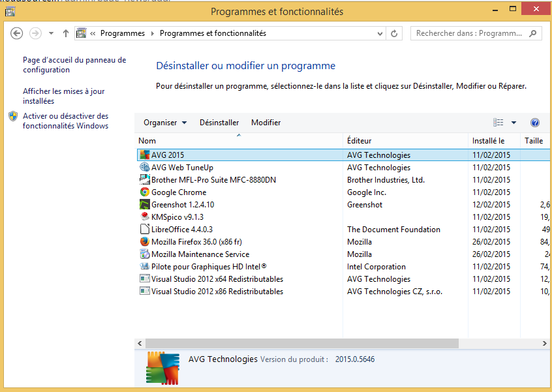Click the control panel icon in address bar

[x=82, y=33]
